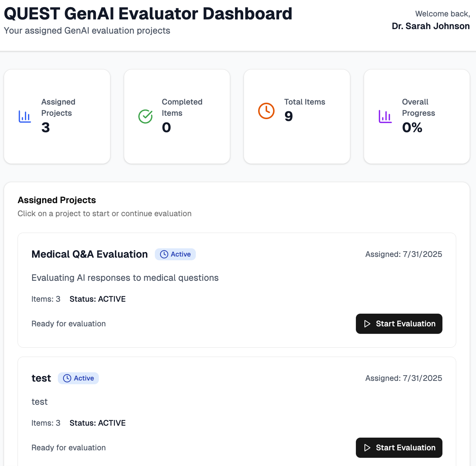Click the Assigned Projects section heading
This screenshot has height=466, width=476.
coord(57,200)
